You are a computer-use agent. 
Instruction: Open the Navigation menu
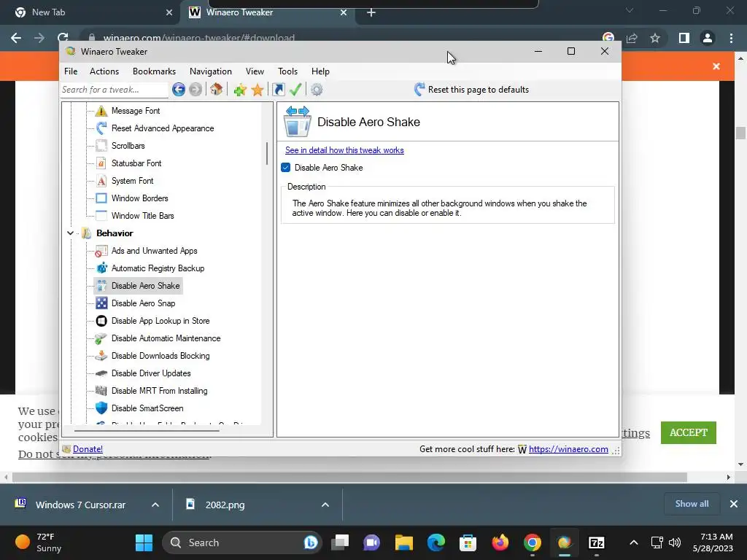click(x=211, y=71)
